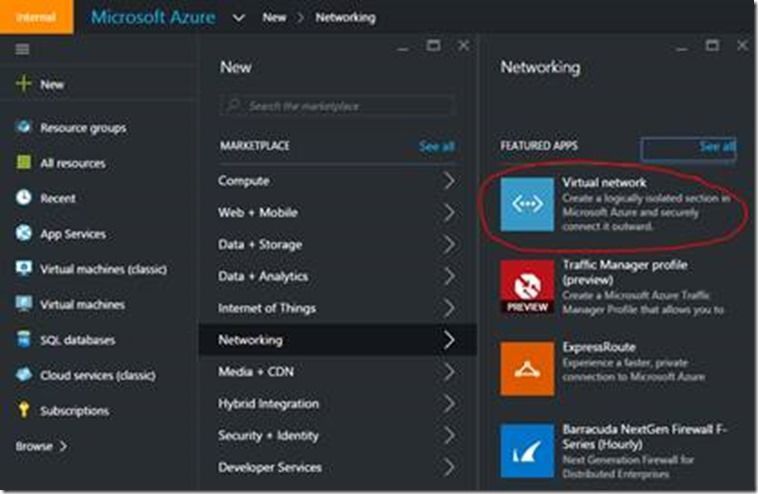The width and height of the screenshot is (758, 494).
Task: Click Virtual network title text
Action: [x=604, y=182]
